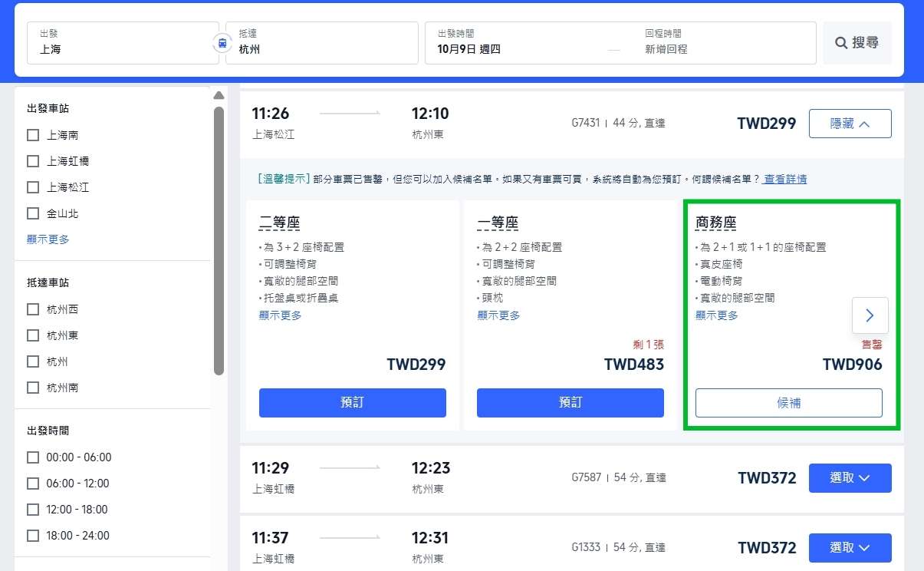924x571 pixels.
Task: Select the 上海南 departure station checkbox
Action: click(33, 135)
